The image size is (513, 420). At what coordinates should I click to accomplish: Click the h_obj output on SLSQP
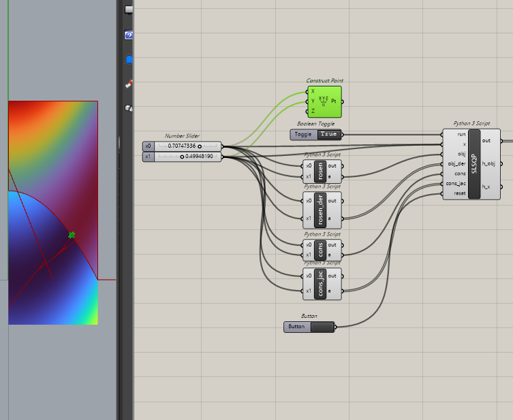[x=488, y=163]
